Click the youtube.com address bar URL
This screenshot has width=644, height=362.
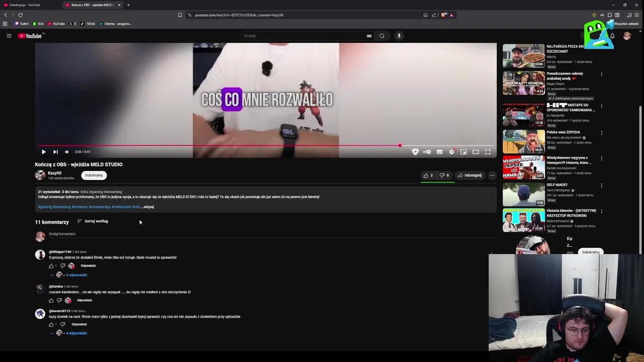click(x=239, y=15)
